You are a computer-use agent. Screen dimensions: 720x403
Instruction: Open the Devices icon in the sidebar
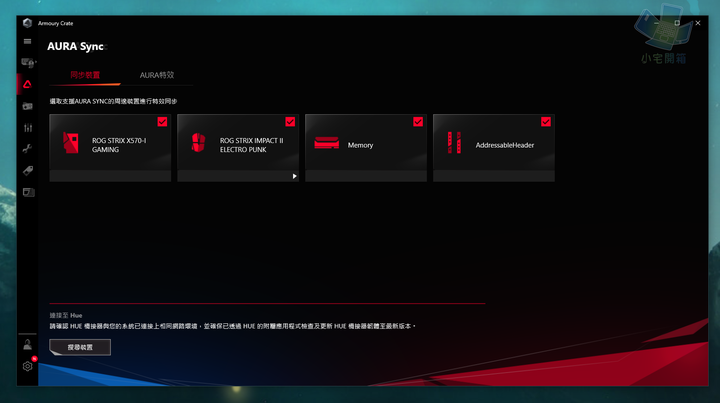28,62
